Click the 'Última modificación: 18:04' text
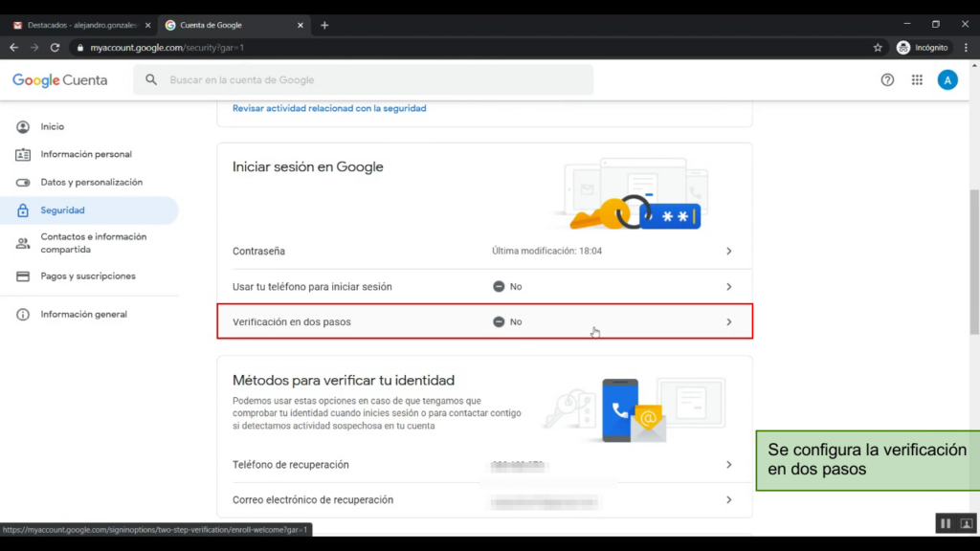This screenshot has height=551, width=980. [x=546, y=252]
